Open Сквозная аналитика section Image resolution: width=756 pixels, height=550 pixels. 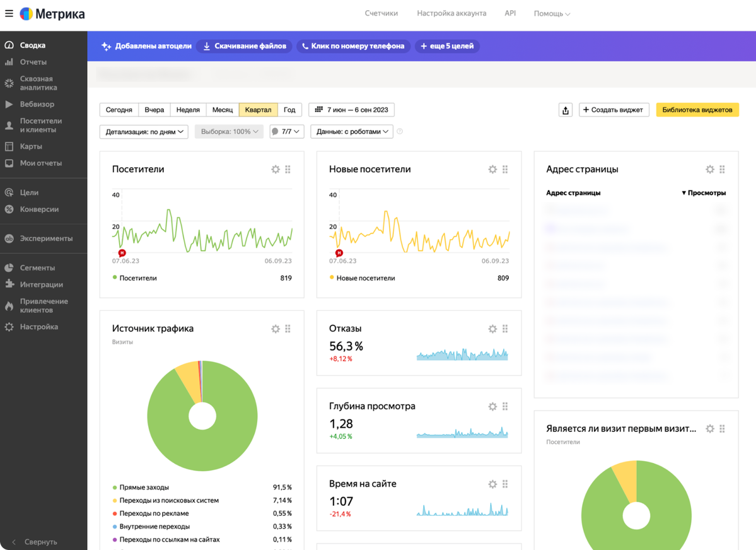38,83
